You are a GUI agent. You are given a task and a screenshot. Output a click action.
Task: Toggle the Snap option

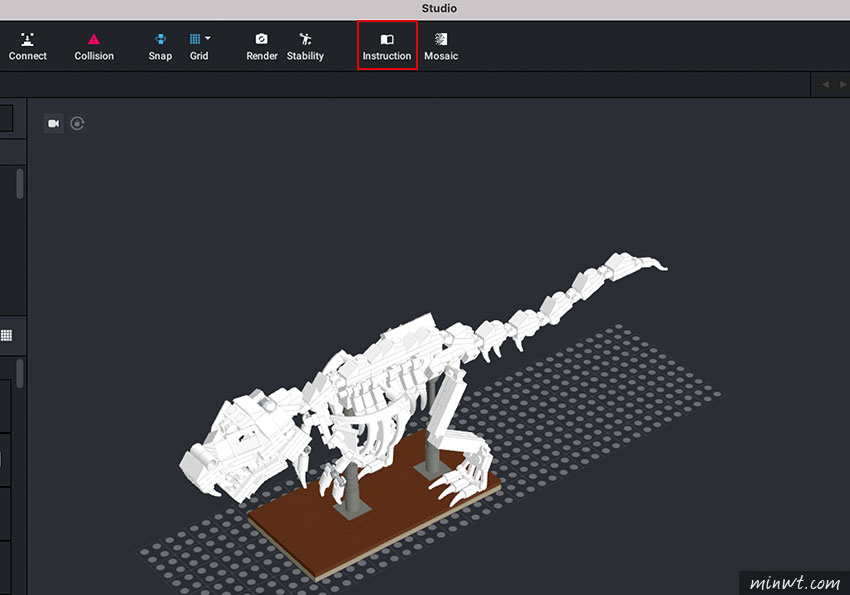tap(160, 47)
